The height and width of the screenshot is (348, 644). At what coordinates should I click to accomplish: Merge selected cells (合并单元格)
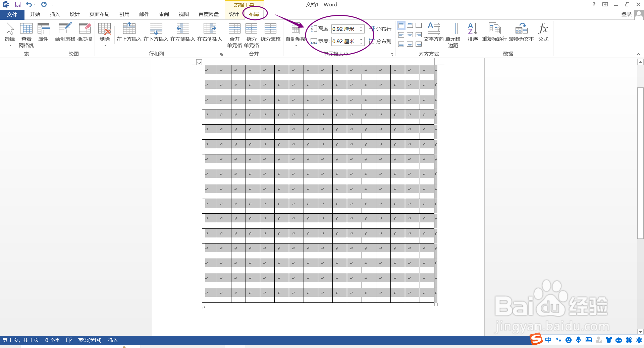click(234, 35)
